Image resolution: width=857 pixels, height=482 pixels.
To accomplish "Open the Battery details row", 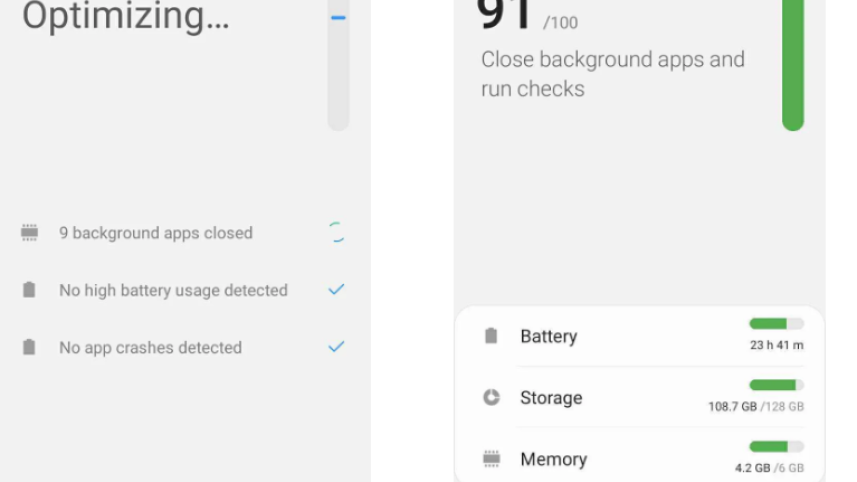I will pos(640,336).
